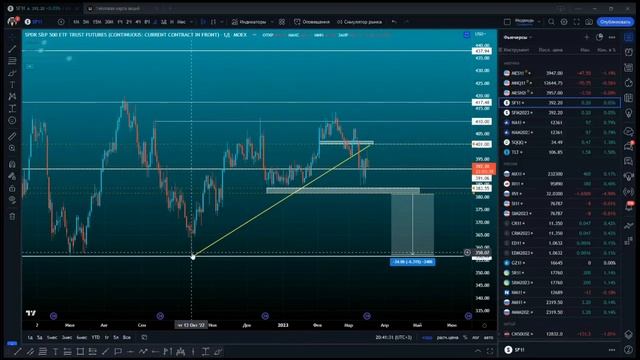The image size is (640, 360).
Task: Select the SQQQ row in the watchlist
Action: point(560,142)
